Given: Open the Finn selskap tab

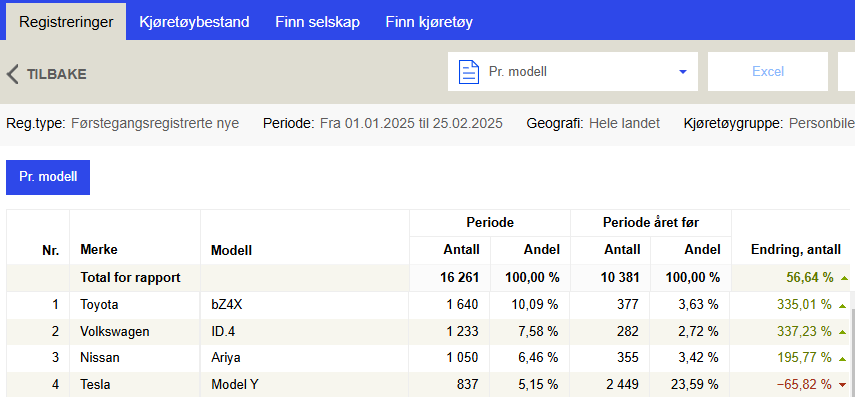Looking at the screenshot, I should (x=317, y=22).
